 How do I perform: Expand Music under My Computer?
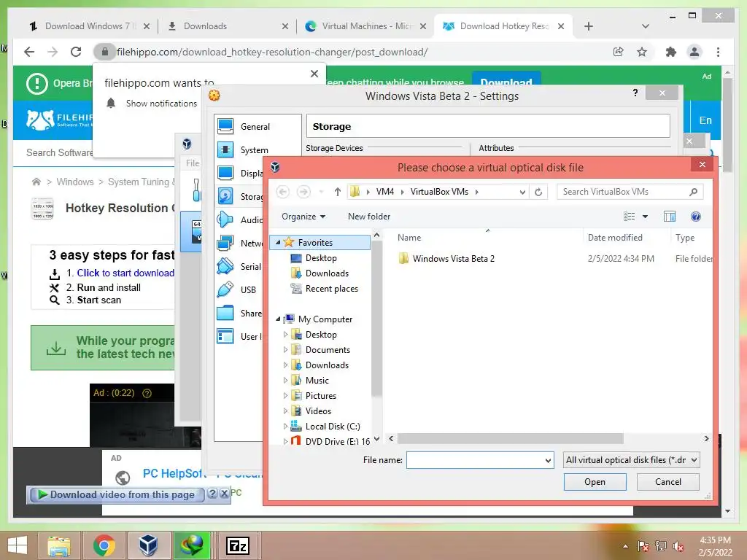click(285, 381)
